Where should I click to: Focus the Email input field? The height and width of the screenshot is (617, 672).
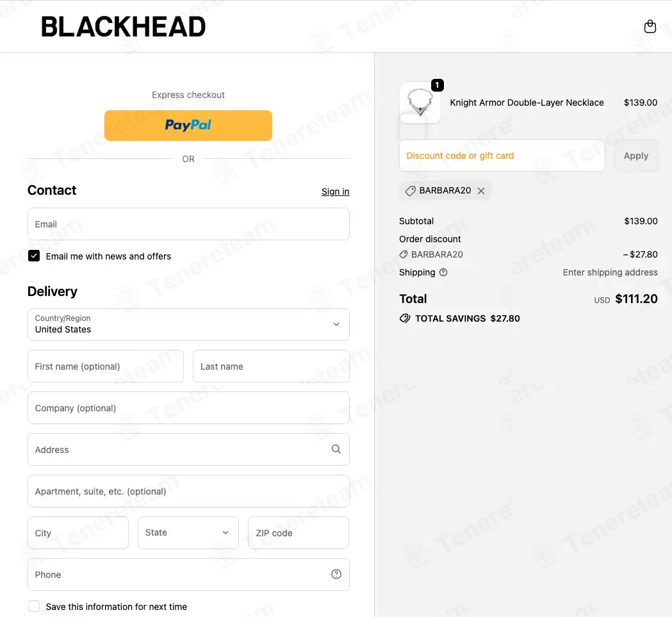coord(188,224)
